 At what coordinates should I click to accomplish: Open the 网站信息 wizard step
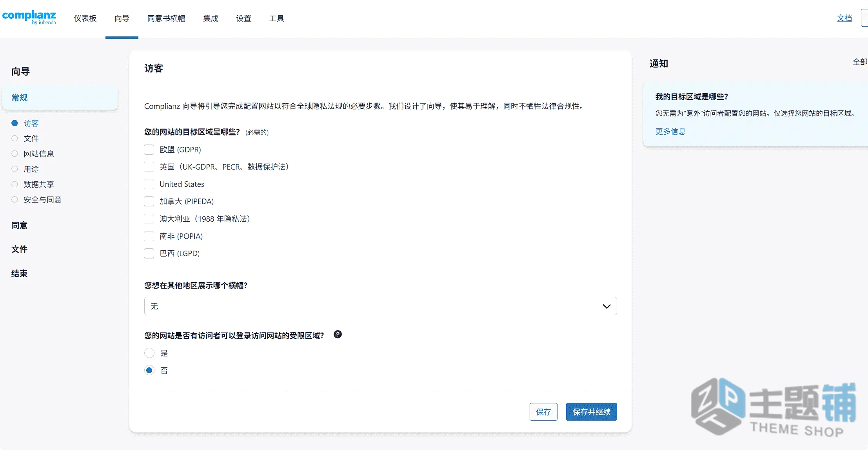click(x=38, y=154)
